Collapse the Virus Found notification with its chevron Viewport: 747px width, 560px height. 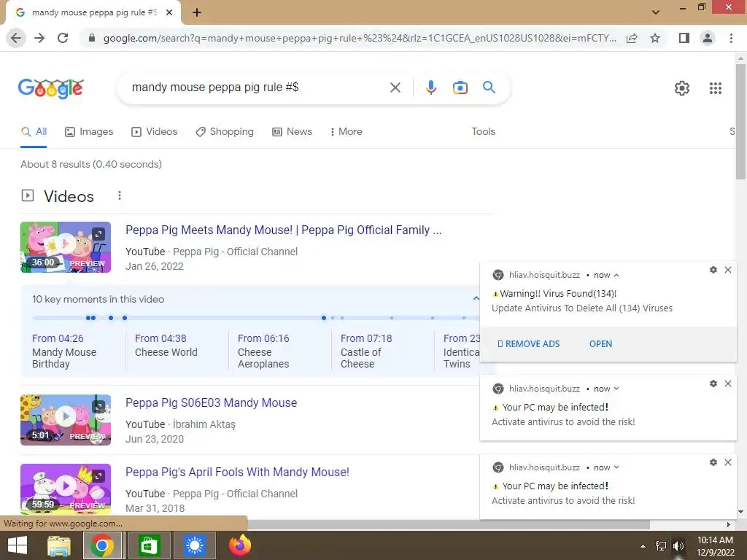click(616, 275)
